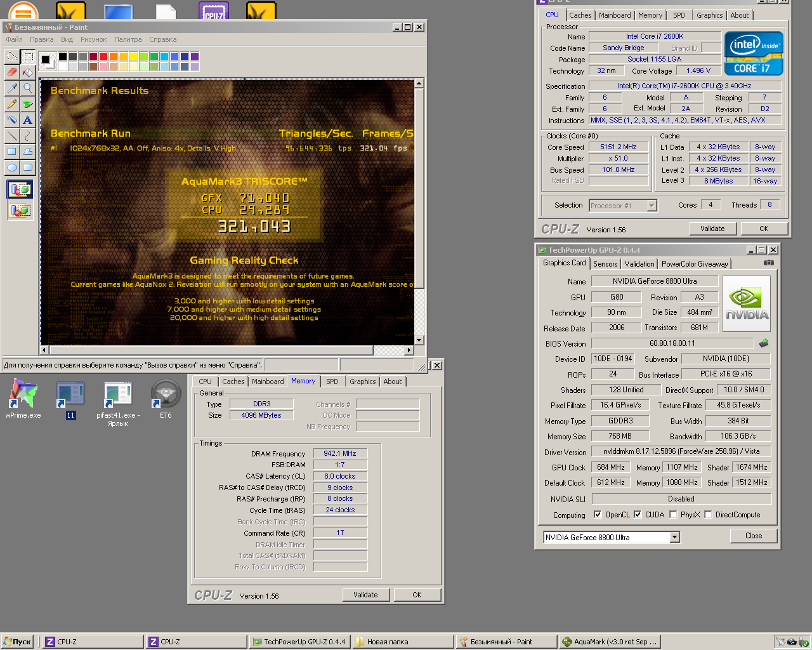Switch to SPD tab in bottom CPU-Z window
Screen dimensions: 812x650
click(332, 381)
